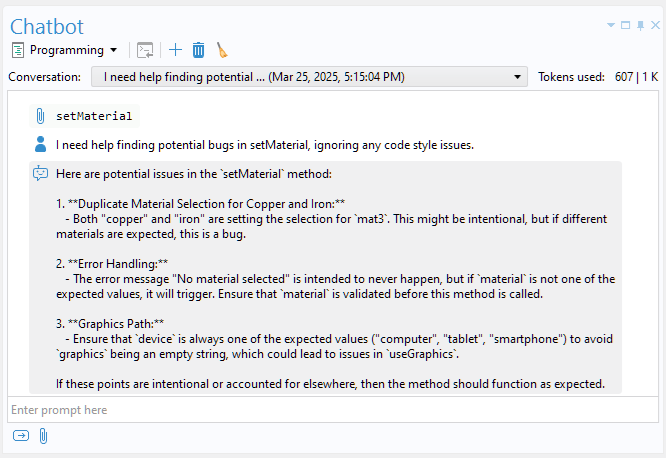Click the paperclip next to setMaterial
The width and height of the screenshot is (666, 458).
tap(40, 116)
